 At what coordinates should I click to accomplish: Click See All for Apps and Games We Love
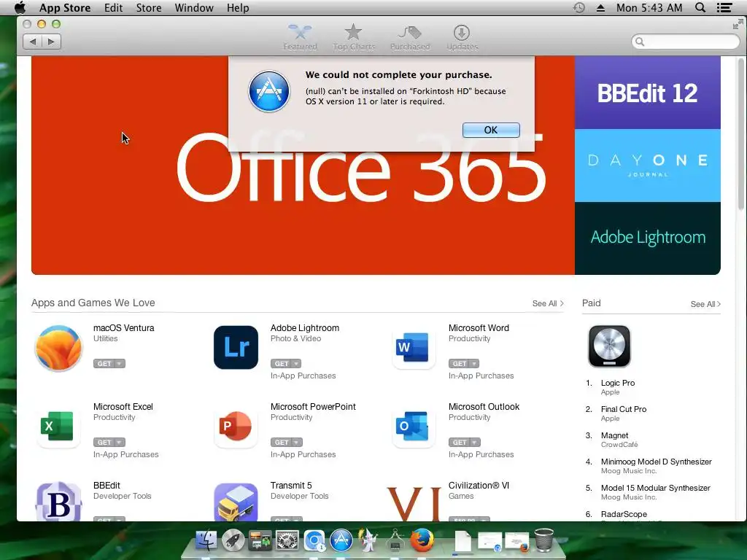[x=548, y=303]
